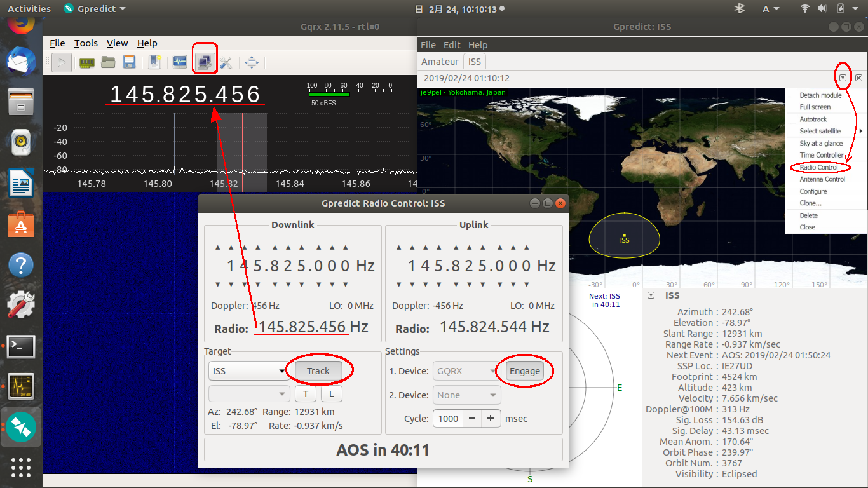Select Antenna Control menu entry
868x488 pixels.
(822, 179)
